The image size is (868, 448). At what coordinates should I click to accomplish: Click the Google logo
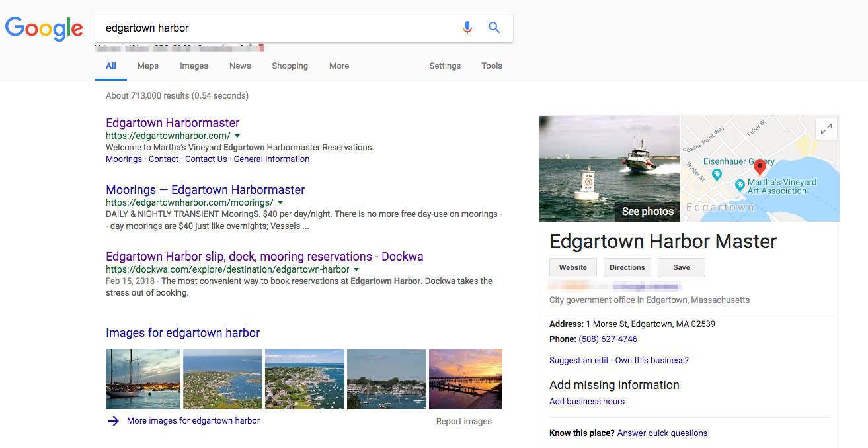44,28
